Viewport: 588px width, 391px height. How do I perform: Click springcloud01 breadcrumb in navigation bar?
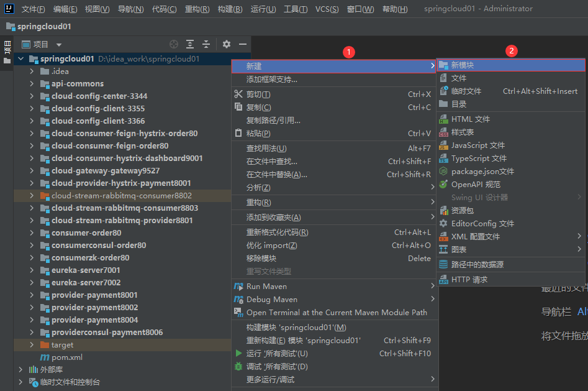click(38, 27)
